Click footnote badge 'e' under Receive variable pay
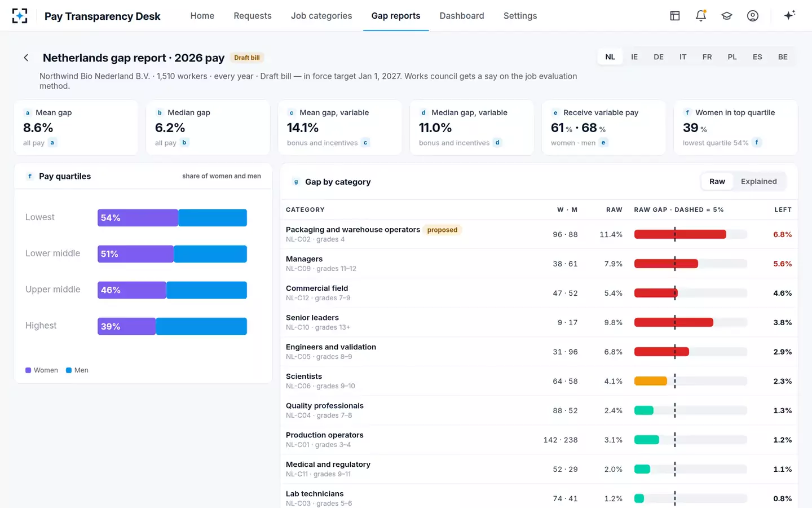The width and height of the screenshot is (812, 508). point(603,143)
